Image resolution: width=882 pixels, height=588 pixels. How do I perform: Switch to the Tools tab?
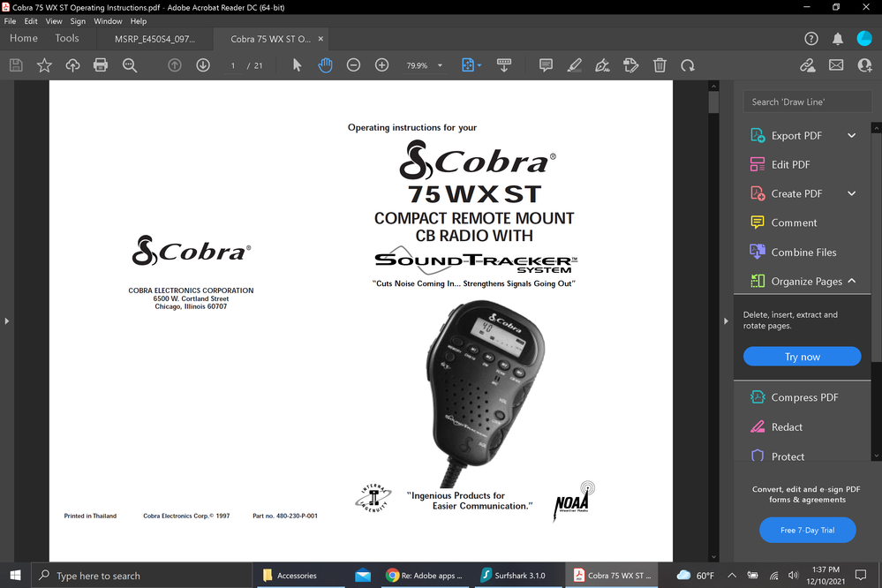coord(67,38)
